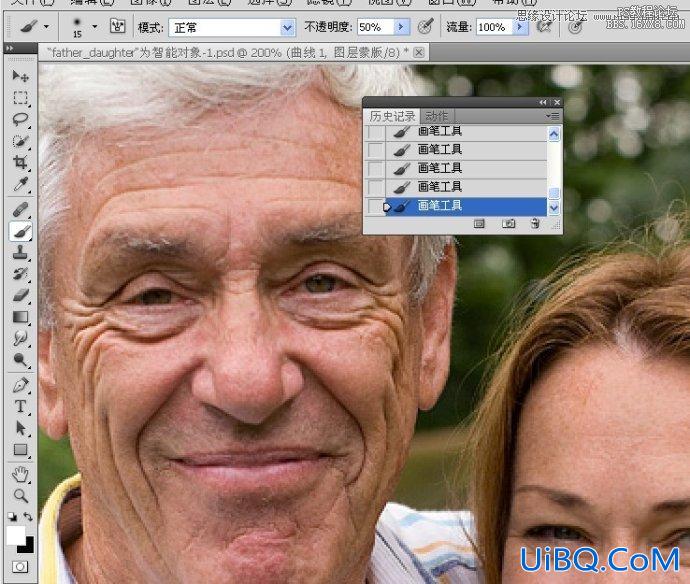Open brush size preset picker arrow
The height and width of the screenshot is (584, 690).
click(x=95, y=27)
